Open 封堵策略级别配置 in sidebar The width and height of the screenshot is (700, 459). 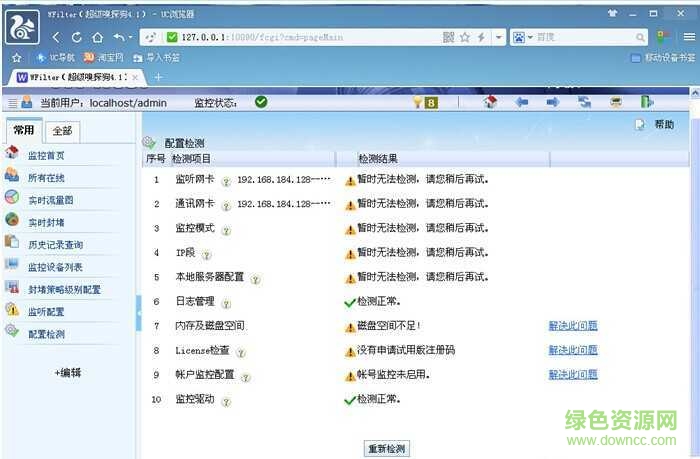[x=64, y=289]
